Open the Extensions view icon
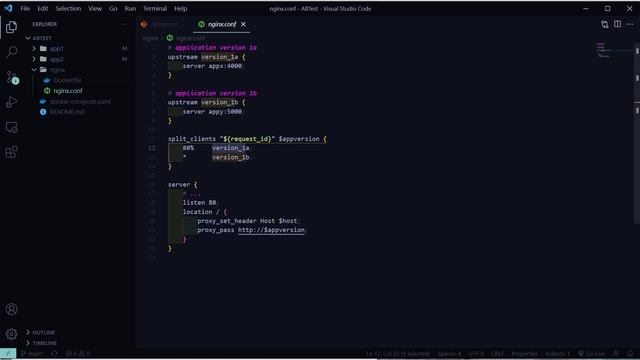 pyautogui.click(x=11, y=152)
